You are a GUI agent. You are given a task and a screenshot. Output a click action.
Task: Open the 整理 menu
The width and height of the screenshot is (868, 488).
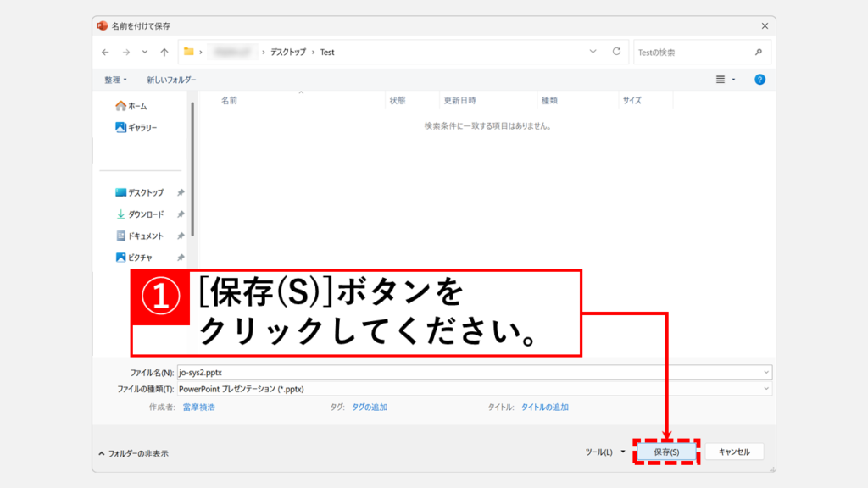115,80
